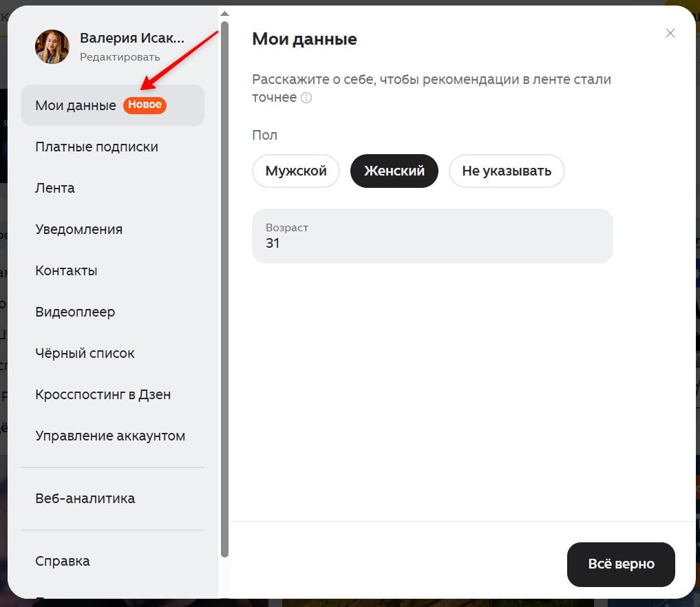Open the 'Валерия Исак...' profile name
The image size is (700, 607).
pyautogui.click(x=131, y=38)
